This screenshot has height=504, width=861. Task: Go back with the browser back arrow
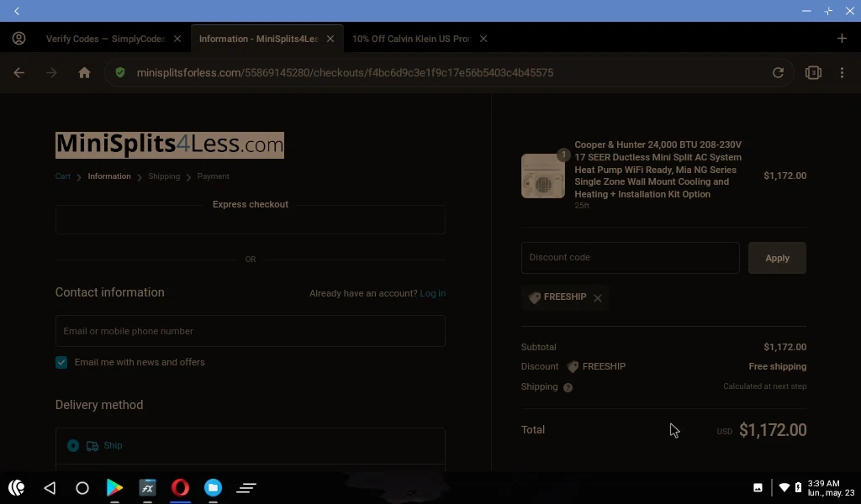tap(19, 72)
